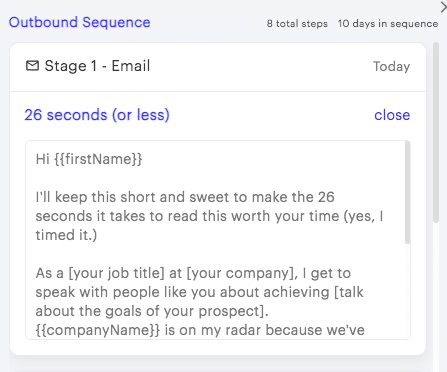Click the "seconds it takes to read" line
Image resolution: width=447 pixels, height=372 pixels.
pos(209,216)
